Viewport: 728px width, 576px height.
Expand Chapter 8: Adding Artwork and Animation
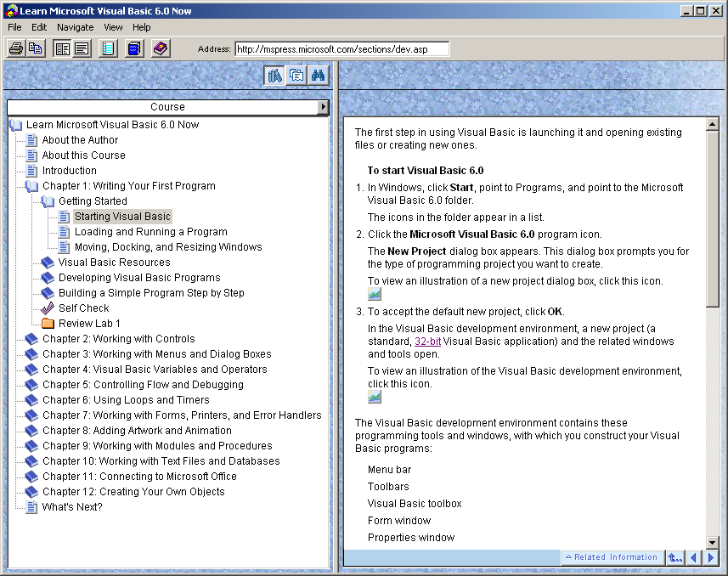(31, 431)
